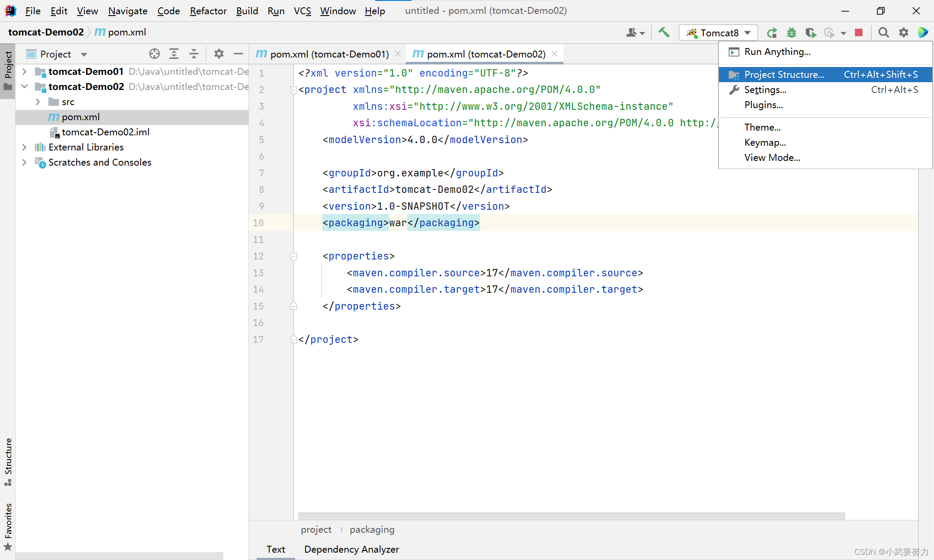
Task: Open the Tomcat8 run configuration dropdown
Action: [718, 33]
